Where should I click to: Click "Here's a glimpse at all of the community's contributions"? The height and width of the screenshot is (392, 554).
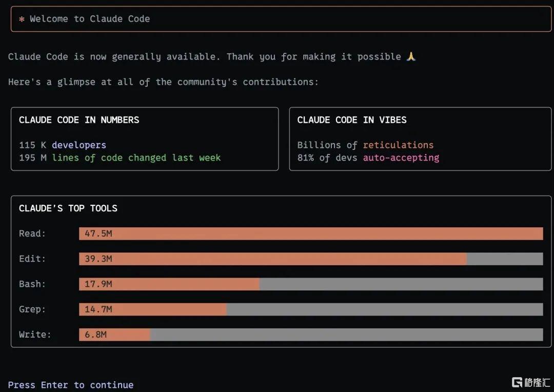(163, 82)
